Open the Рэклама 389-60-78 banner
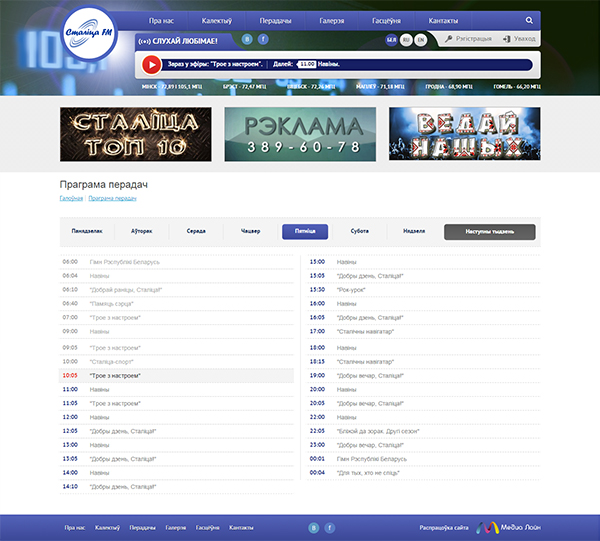This screenshot has width=600, height=541. coord(300,134)
